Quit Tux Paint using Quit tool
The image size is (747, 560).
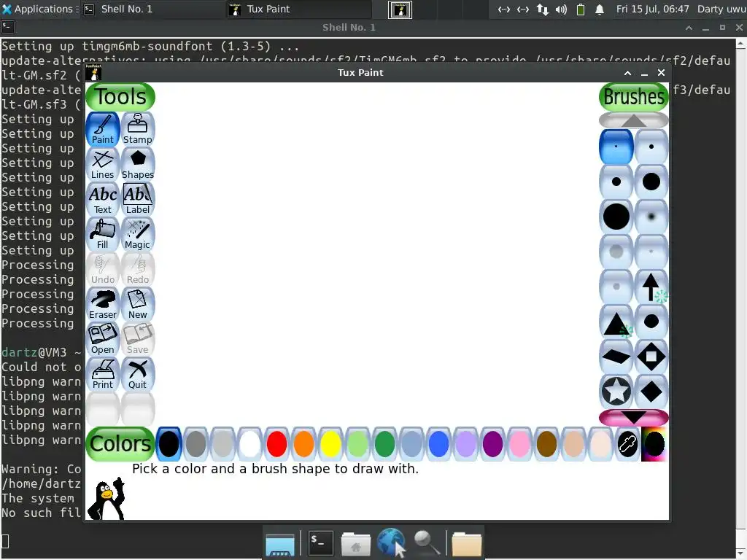click(x=138, y=374)
